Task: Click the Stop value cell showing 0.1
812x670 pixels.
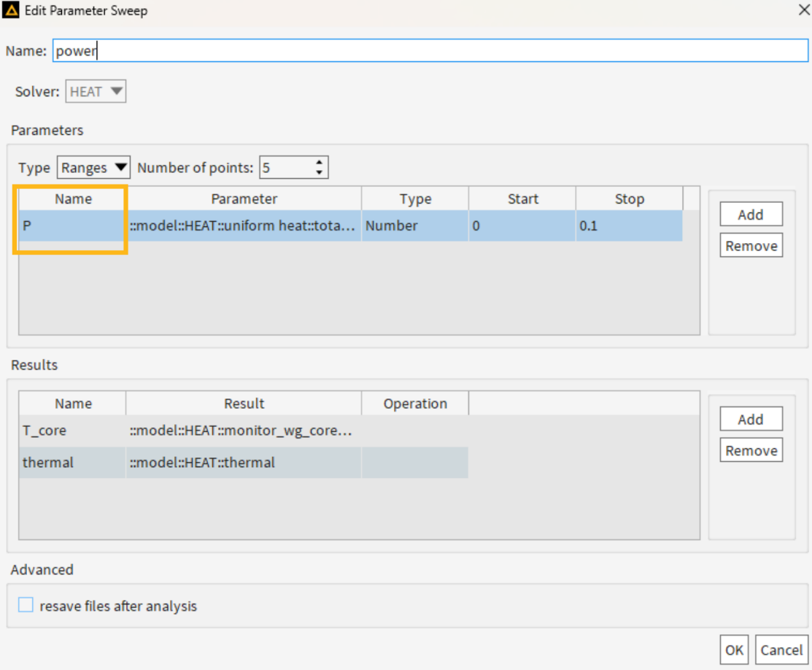Action: 629,226
